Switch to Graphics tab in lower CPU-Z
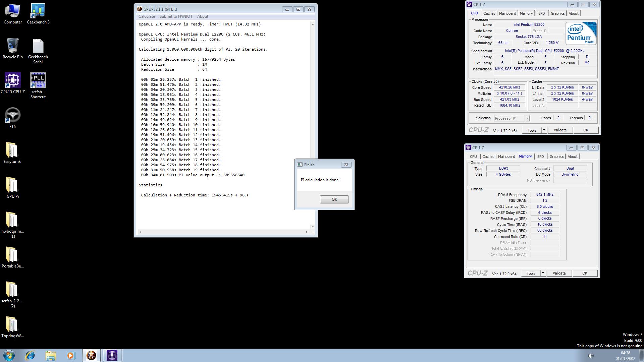The width and height of the screenshot is (644, 362). (x=556, y=157)
